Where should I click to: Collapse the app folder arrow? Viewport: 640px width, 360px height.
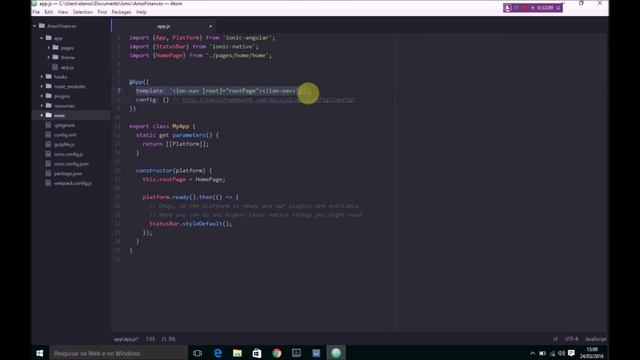point(42,38)
